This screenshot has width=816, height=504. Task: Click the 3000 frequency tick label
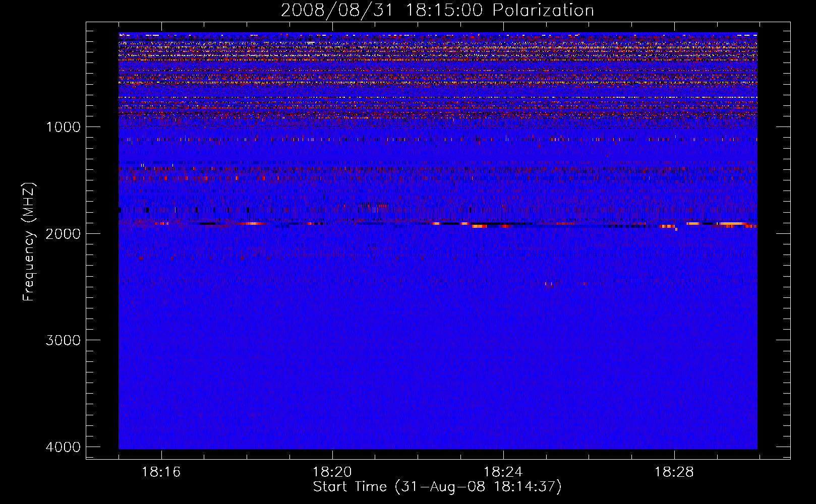(x=63, y=340)
